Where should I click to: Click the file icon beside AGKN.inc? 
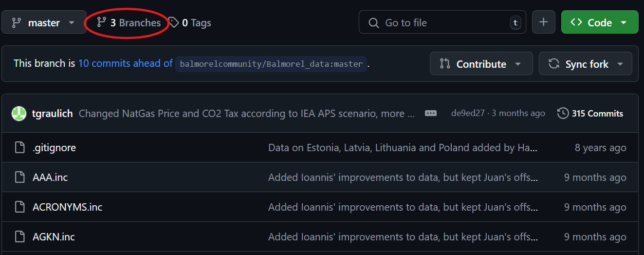(19, 236)
